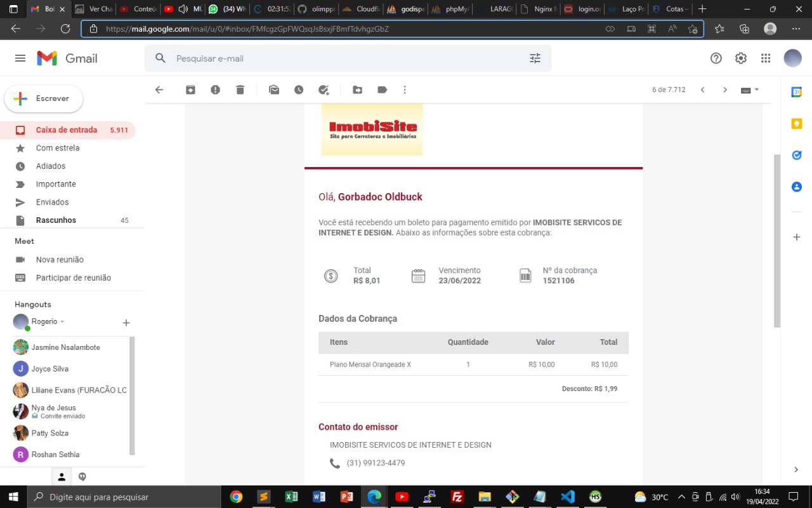812x508 pixels.
Task: Open more actions three-dot menu
Action: (x=405, y=90)
